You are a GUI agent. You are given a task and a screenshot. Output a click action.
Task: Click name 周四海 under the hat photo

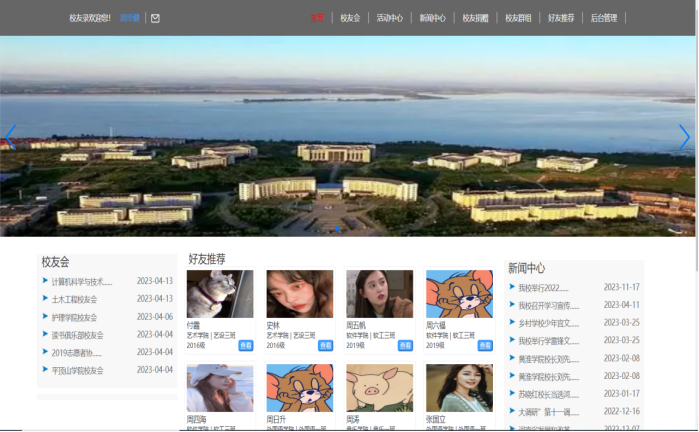coord(197,420)
